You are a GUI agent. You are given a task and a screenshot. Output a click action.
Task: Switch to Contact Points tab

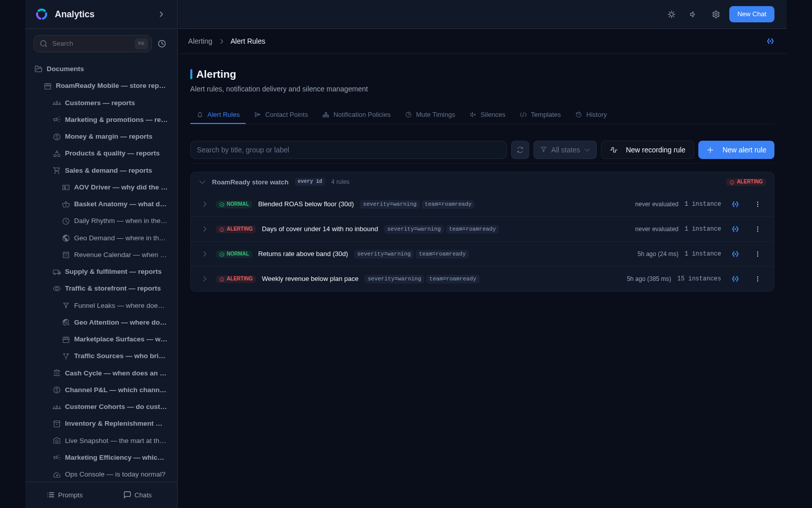pyautogui.click(x=281, y=115)
